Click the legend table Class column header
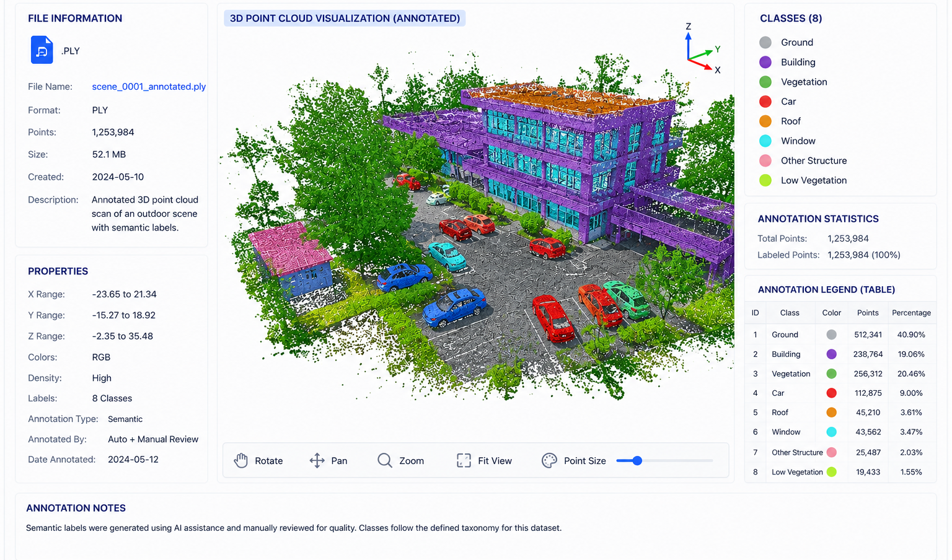 coord(790,313)
